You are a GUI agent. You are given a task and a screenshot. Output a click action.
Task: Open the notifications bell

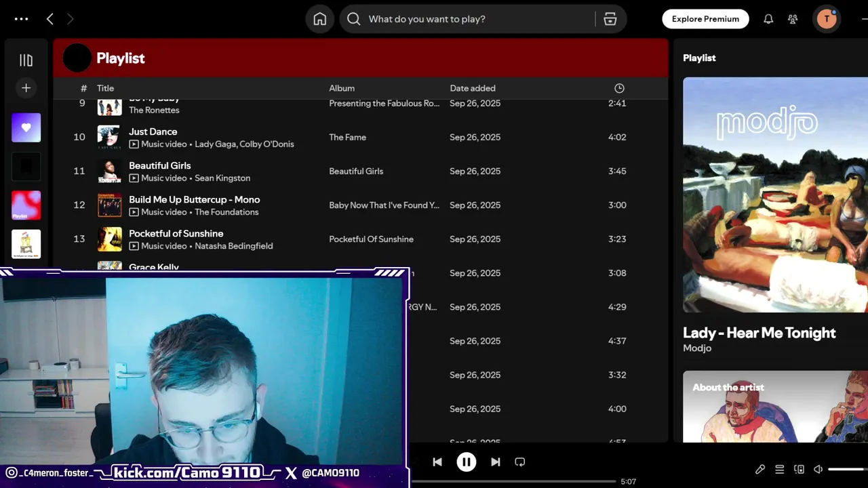[x=768, y=19]
